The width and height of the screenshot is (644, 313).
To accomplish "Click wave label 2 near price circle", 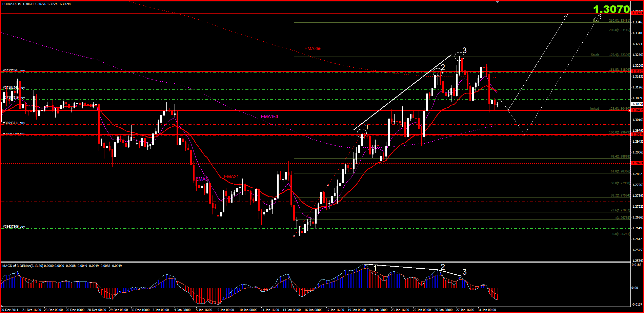I will [x=443, y=67].
